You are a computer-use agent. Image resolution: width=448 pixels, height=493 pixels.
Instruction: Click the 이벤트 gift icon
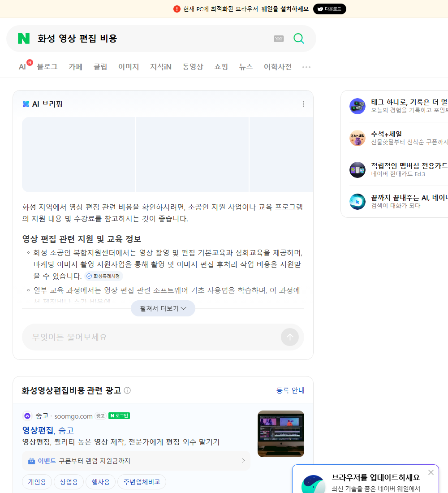pos(31,461)
